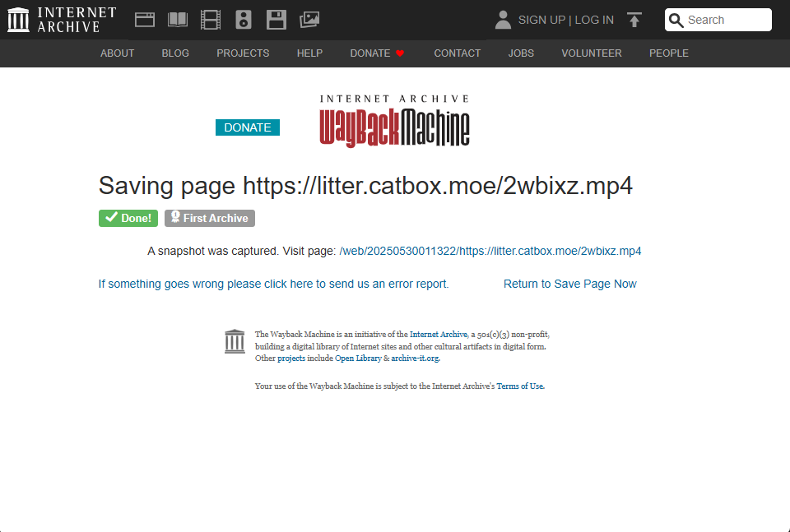Open the captured snapshot link

490,251
